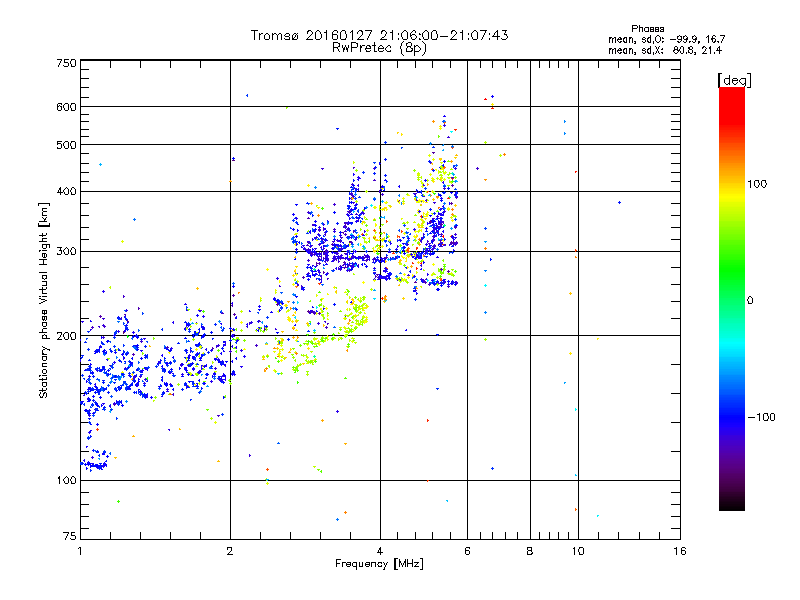The width and height of the screenshot is (800, 600).
Task: Click the y-axis tick label '600'
Action: tap(66, 107)
